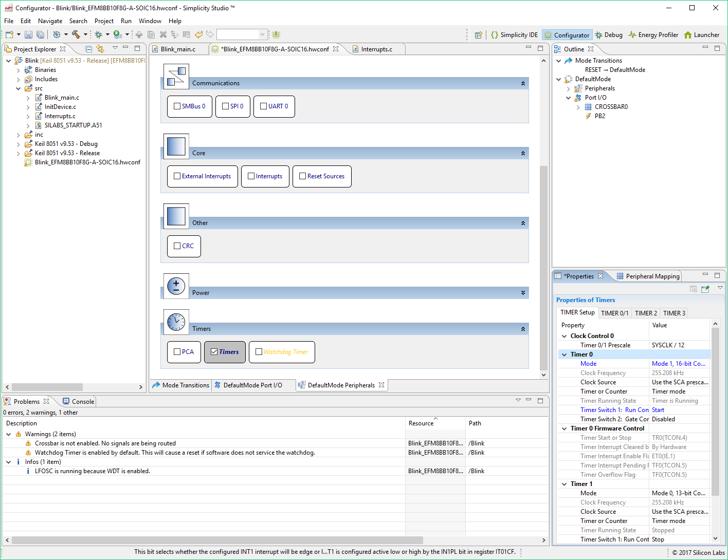This screenshot has width=728, height=560.
Task: Check the CRC peripheral box
Action: click(x=177, y=246)
